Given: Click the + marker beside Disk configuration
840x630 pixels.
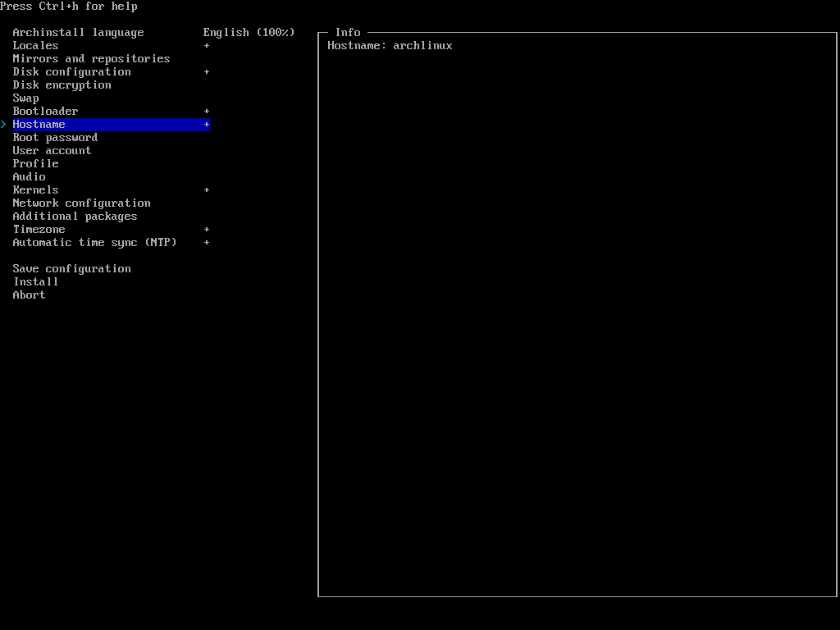Looking at the screenshot, I should click(x=207, y=72).
